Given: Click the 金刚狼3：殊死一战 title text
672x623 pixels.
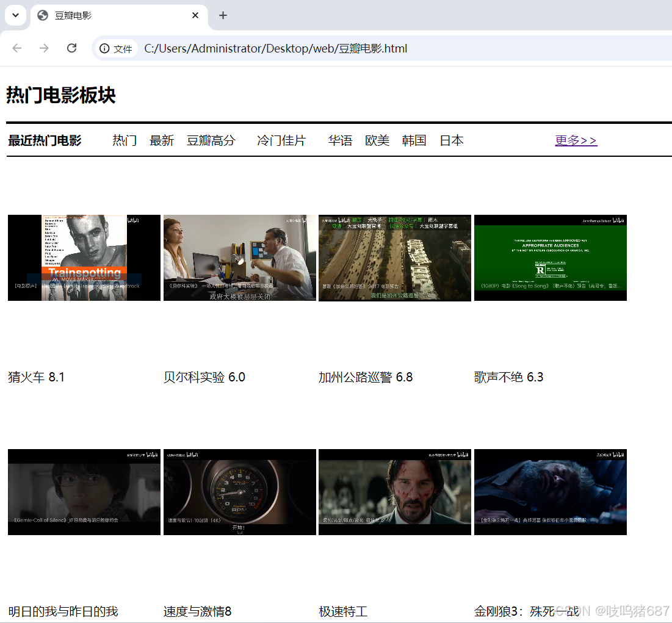Looking at the screenshot, I should (x=527, y=611).
